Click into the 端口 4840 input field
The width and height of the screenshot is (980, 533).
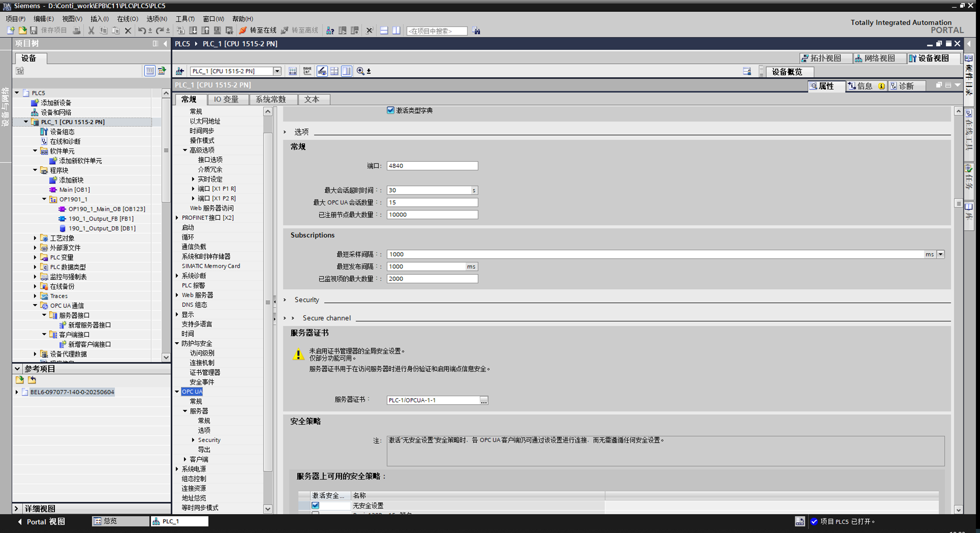tap(432, 166)
